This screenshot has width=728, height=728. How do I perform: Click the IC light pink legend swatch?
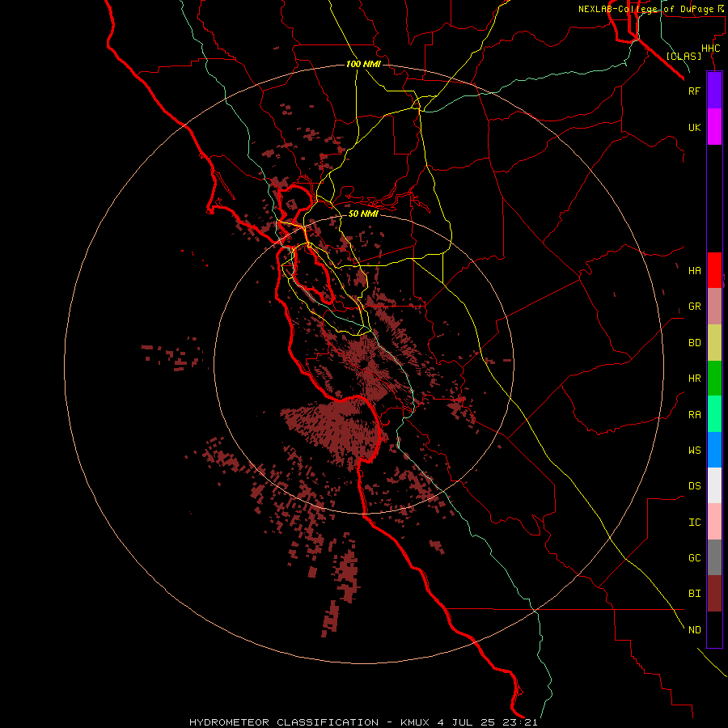click(x=714, y=522)
